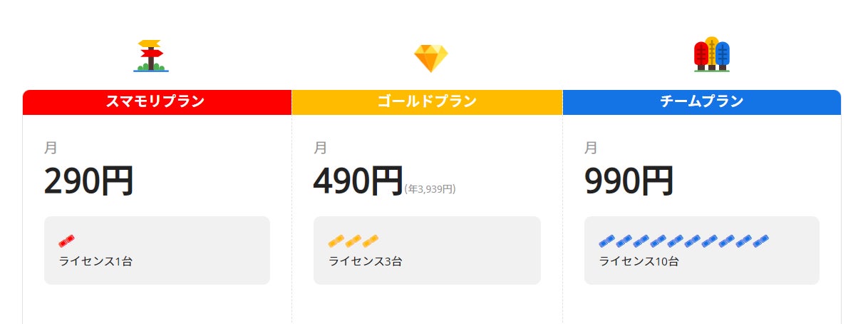Select the チームプラン blue header
This screenshot has height=324, width=868.
pyautogui.click(x=701, y=102)
